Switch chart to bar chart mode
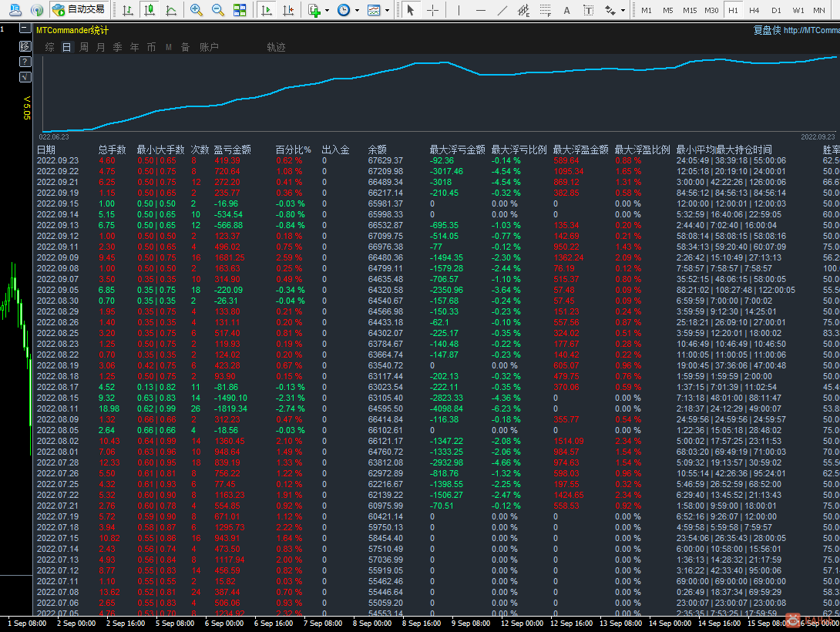Screen dimensions: 840x632 (127, 10)
